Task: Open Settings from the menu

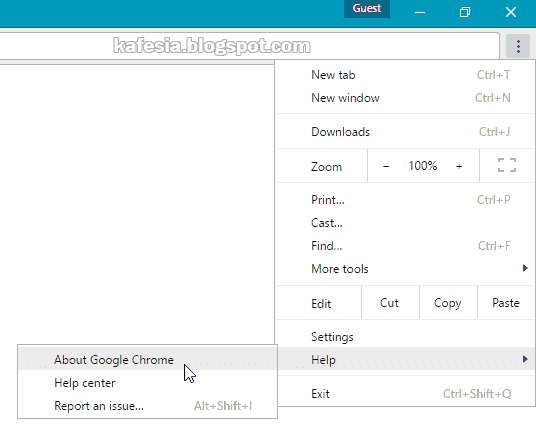Action: (x=405, y=337)
